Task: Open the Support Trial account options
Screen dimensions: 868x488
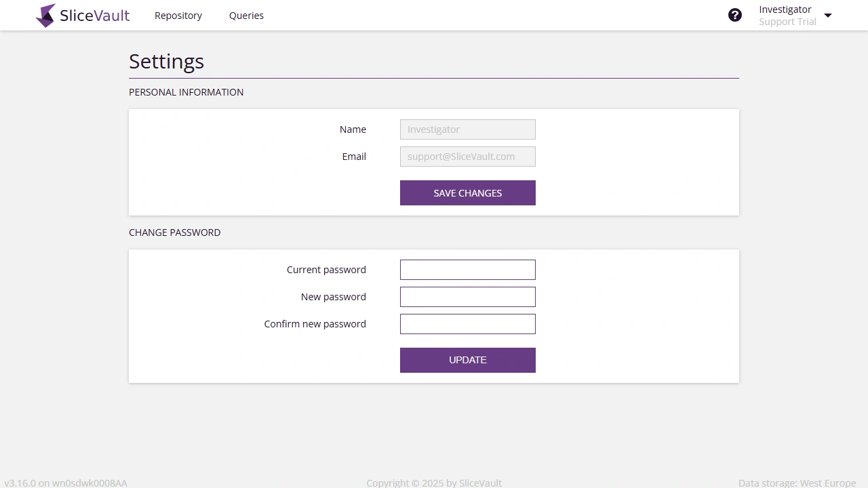Action: coord(787,21)
